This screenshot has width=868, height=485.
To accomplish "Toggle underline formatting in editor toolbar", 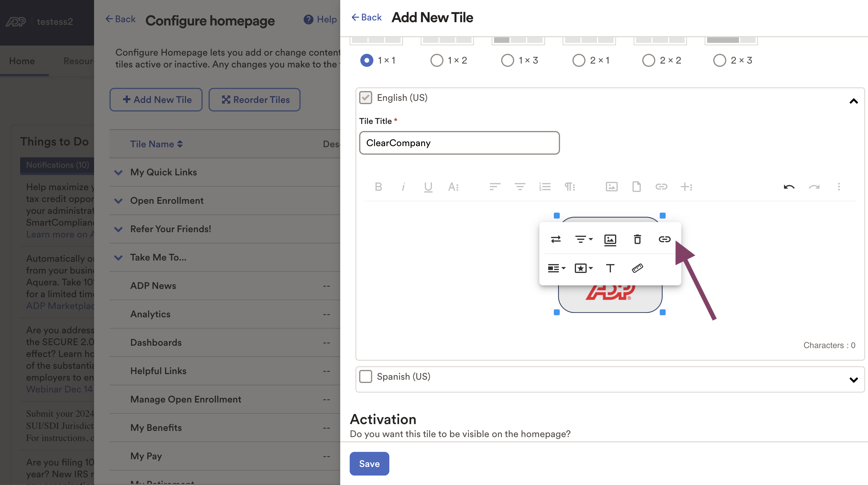I will pyautogui.click(x=428, y=187).
